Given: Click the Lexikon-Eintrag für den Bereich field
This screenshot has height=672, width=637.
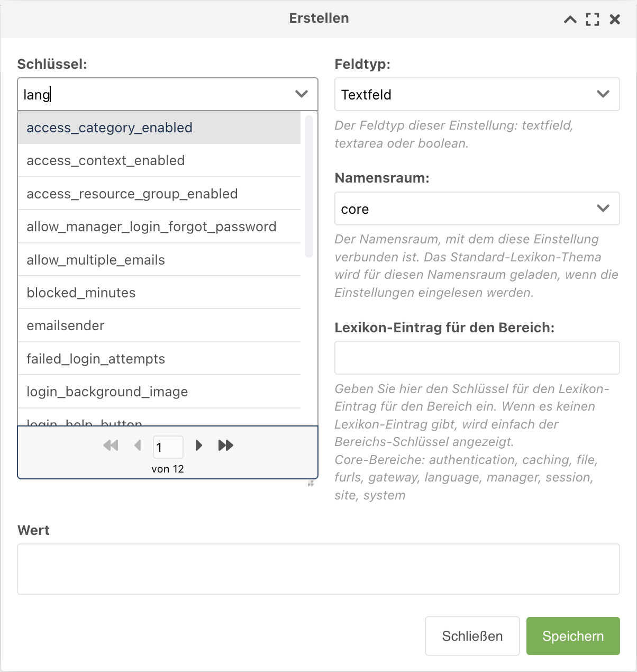Looking at the screenshot, I should click(477, 358).
